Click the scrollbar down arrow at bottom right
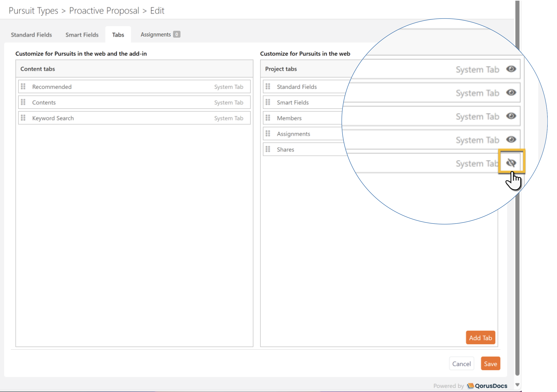 point(517,385)
